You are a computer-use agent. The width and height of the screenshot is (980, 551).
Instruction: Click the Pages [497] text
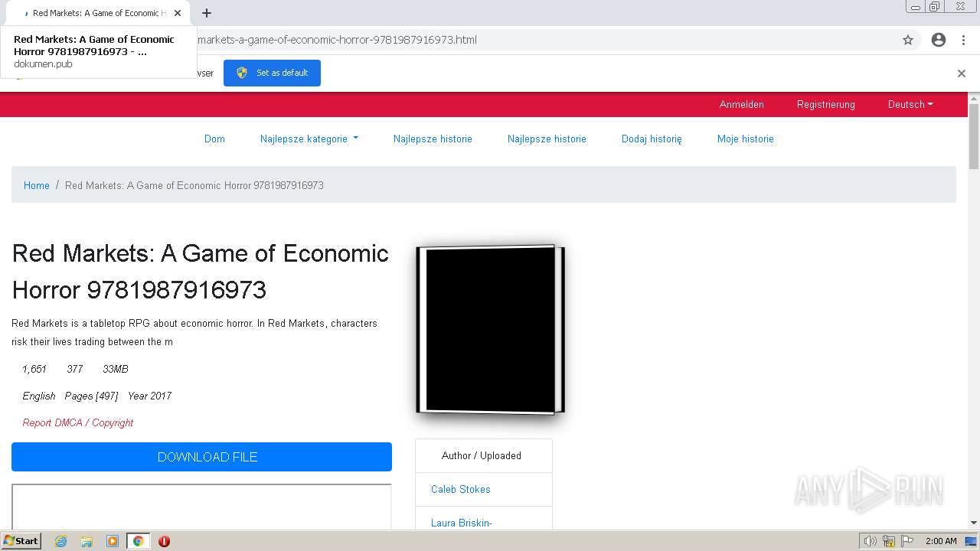(91, 396)
